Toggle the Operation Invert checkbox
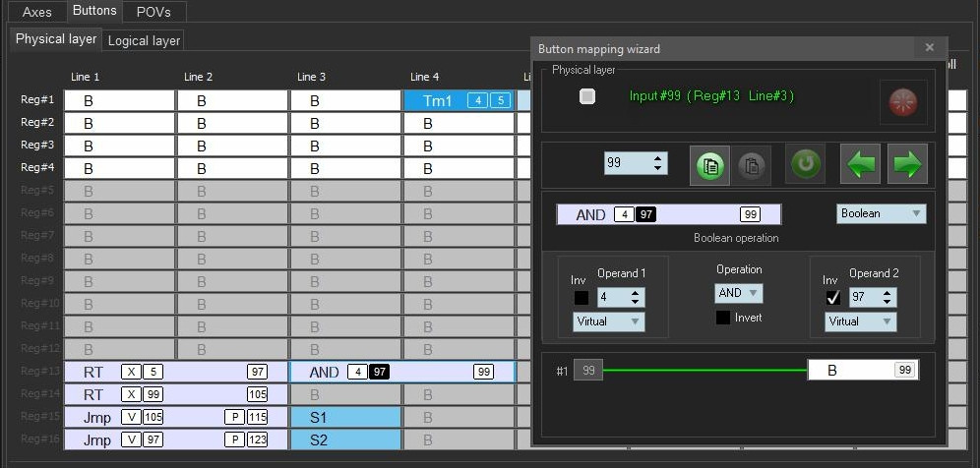The height and width of the screenshot is (468, 980). click(x=723, y=318)
